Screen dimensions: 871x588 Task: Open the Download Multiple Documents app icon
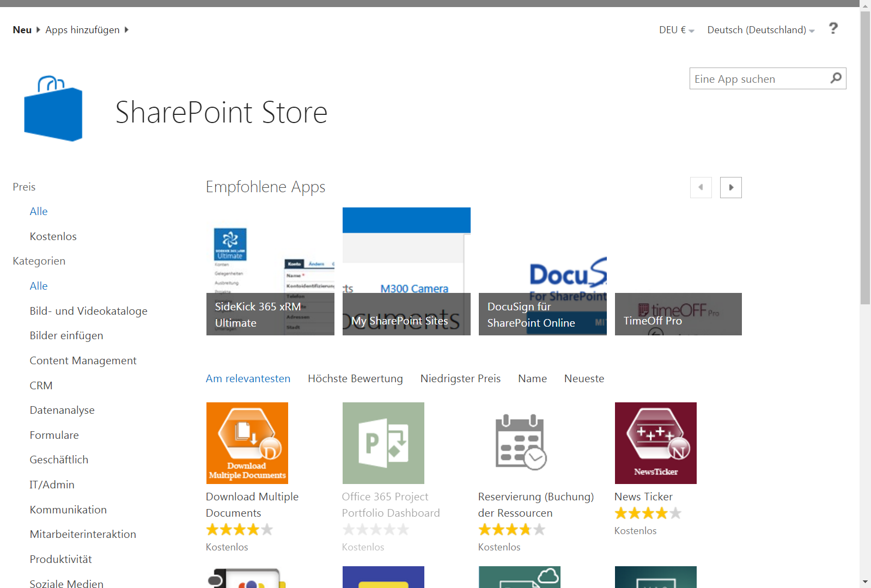pos(247,443)
